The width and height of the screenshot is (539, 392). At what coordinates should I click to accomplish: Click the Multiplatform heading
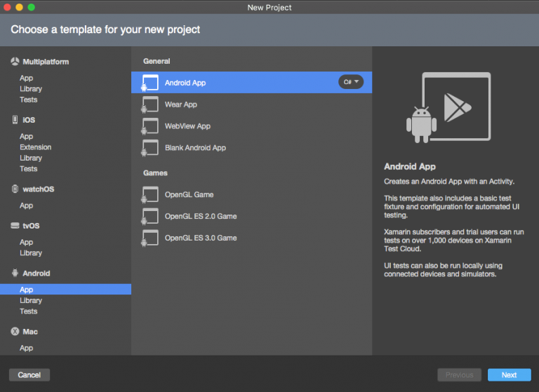pyautogui.click(x=46, y=62)
